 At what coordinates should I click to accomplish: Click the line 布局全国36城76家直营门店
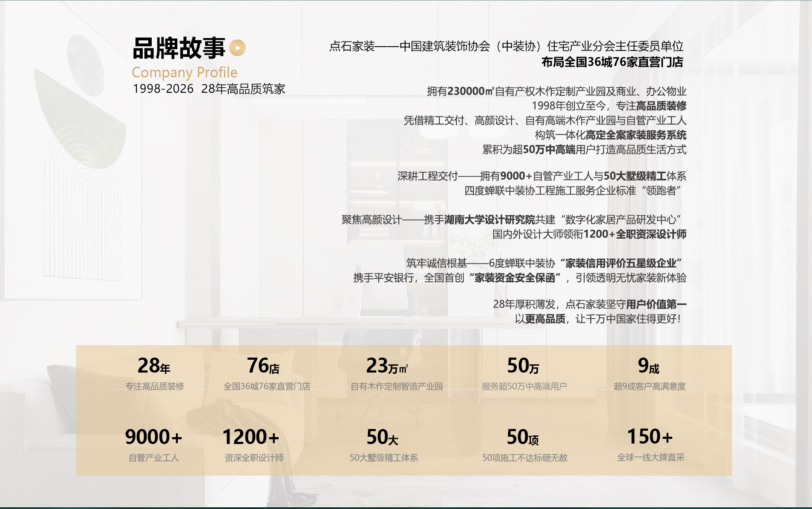(x=612, y=62)
